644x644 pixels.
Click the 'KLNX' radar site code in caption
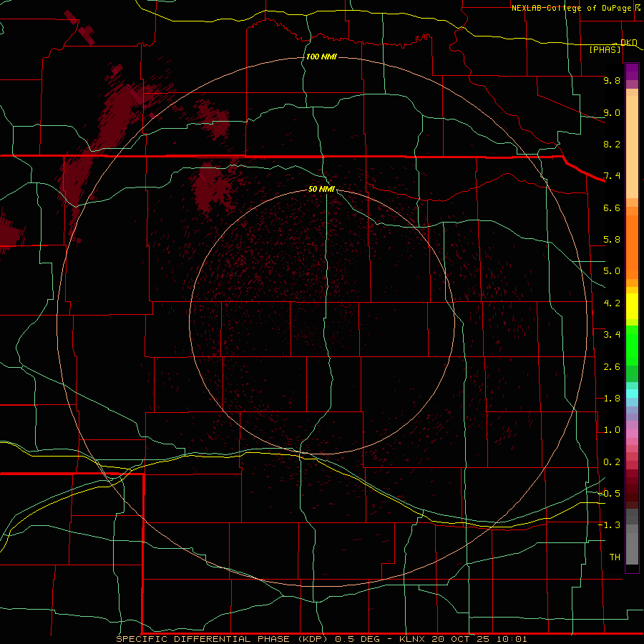click(413, 639)
